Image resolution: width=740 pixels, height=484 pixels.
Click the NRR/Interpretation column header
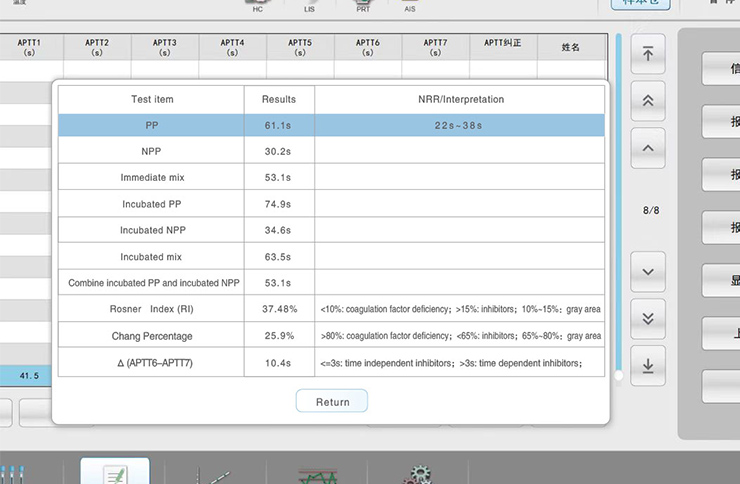pyautogui.click(x=461, y=100)
